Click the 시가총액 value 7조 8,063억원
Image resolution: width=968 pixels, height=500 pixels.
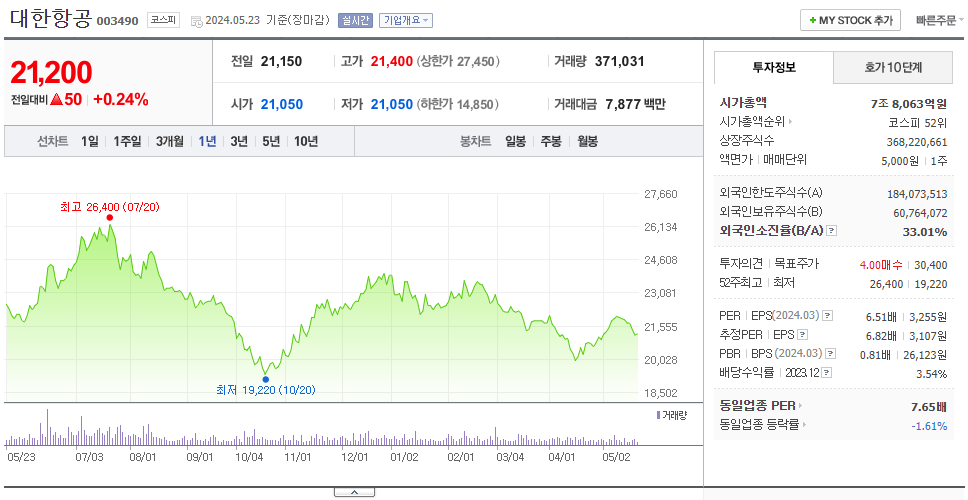[x=909, y=104]
